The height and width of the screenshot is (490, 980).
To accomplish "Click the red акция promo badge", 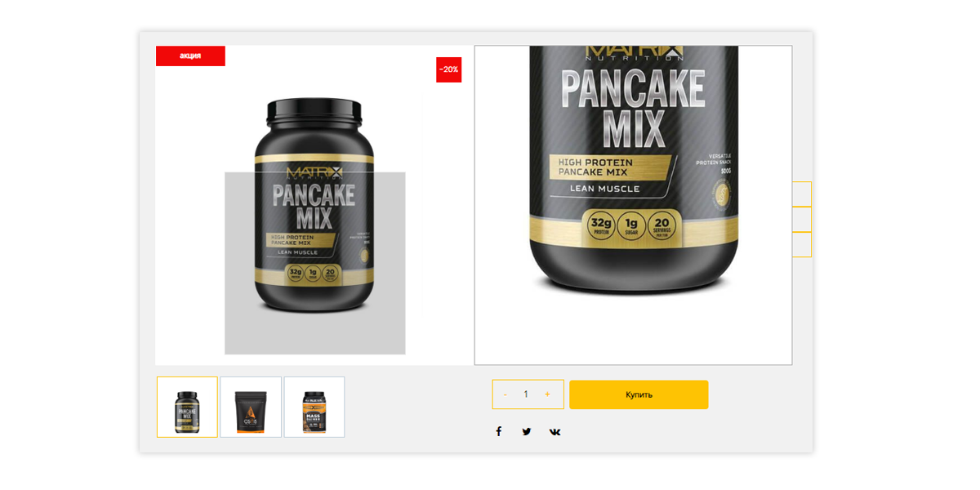I will (190, 56).
